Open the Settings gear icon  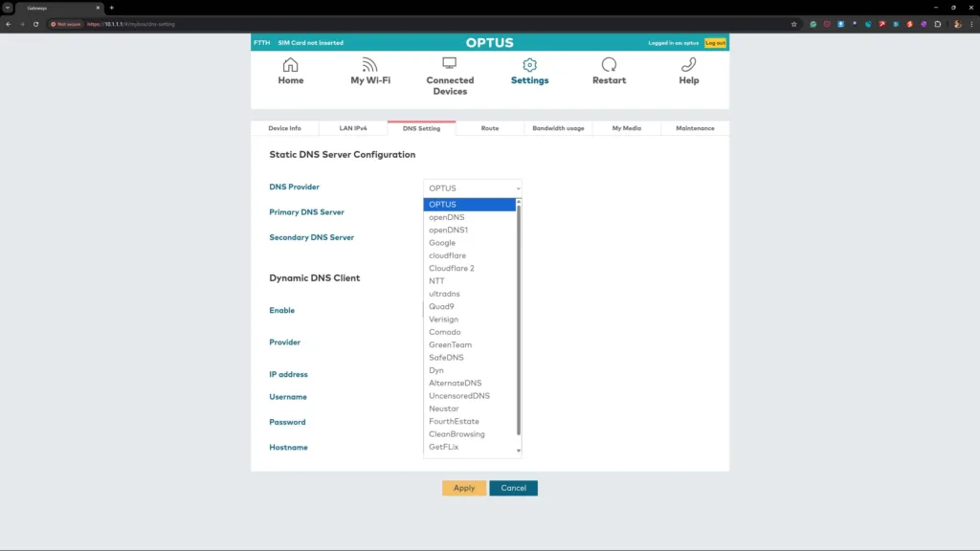click(x=529, y=65)
